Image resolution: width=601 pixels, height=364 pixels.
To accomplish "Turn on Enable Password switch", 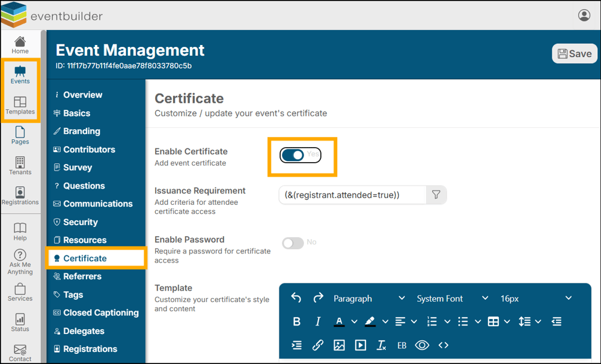I will tap(293, 243).
